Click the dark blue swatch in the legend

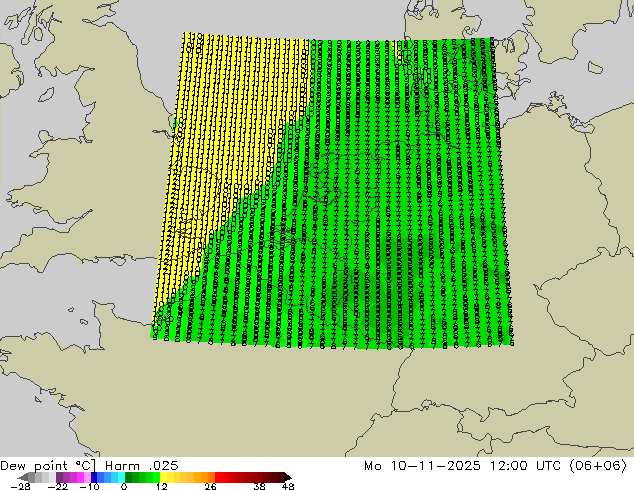point(94,477)
